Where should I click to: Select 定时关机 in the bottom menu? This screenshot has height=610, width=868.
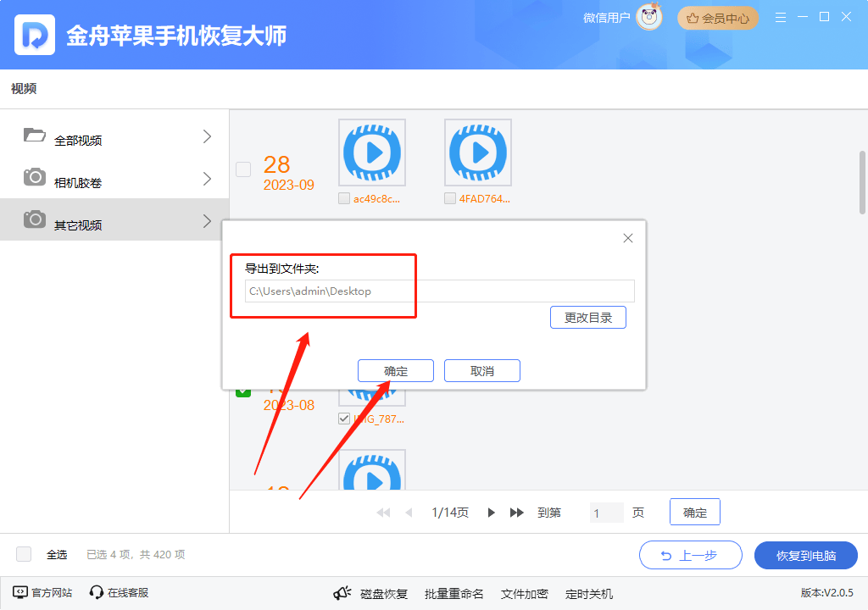587,593
